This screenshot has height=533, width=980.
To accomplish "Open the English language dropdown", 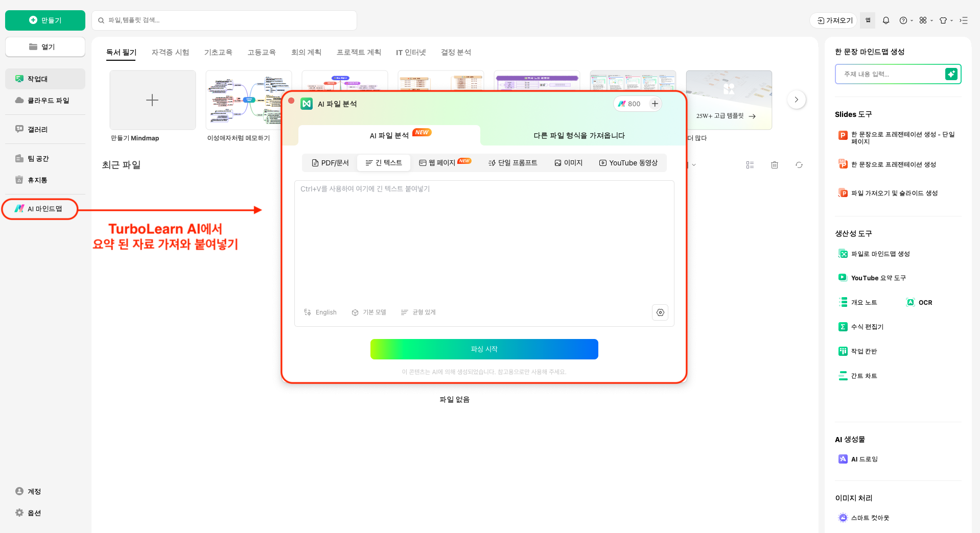I will click(x=320, y=312).
